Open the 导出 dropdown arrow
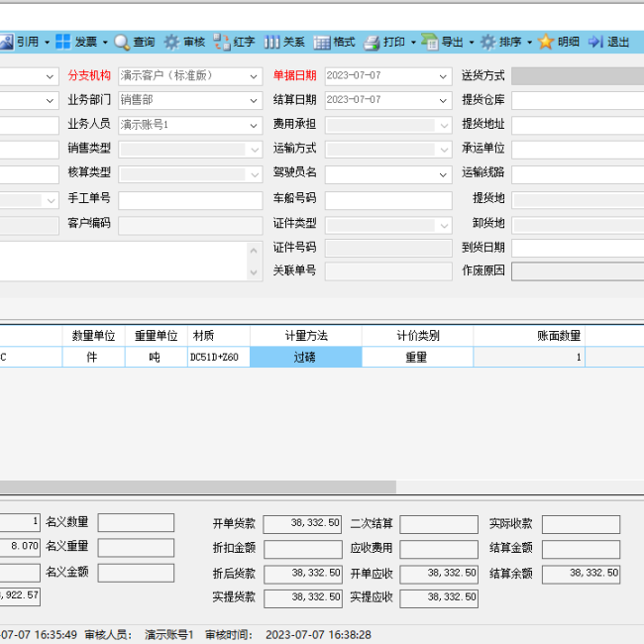This screenshot has height=644, width=644. pos(472,43)
